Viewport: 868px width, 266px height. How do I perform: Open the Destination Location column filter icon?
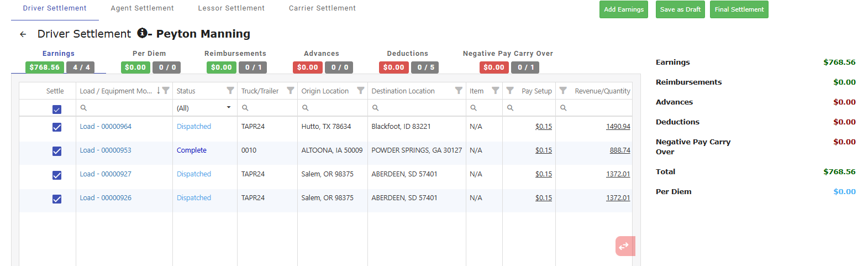[x=459, y=91]
